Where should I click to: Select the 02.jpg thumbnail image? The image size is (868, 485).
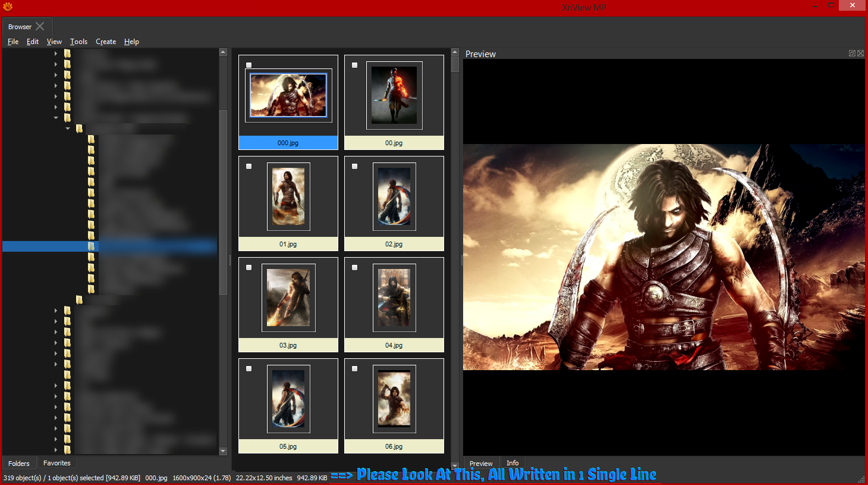point(394,196)
